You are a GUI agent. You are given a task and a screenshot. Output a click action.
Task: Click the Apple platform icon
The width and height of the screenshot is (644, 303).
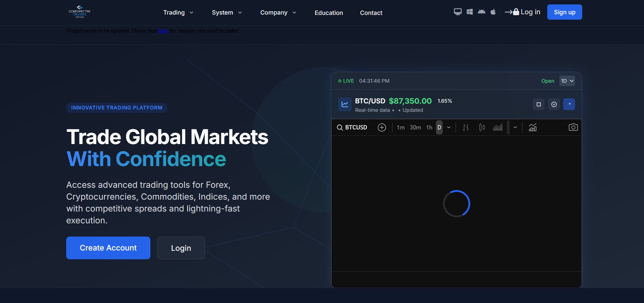493,12
